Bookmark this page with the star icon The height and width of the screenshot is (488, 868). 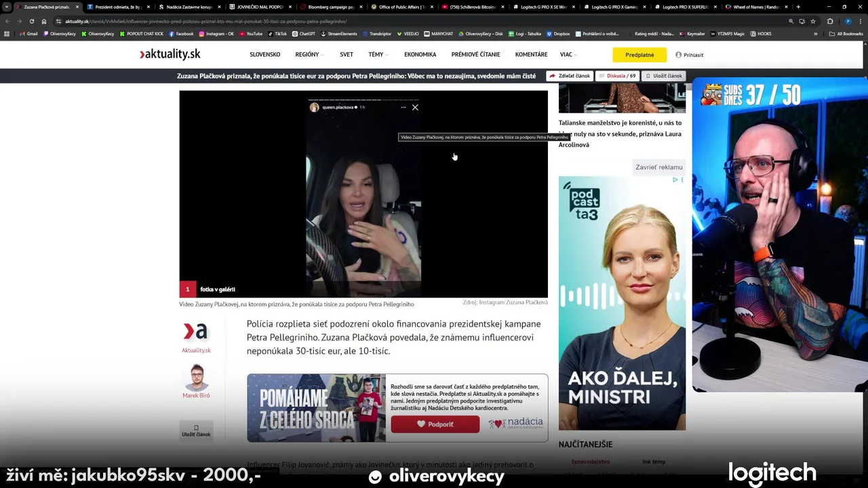point(813,21)
